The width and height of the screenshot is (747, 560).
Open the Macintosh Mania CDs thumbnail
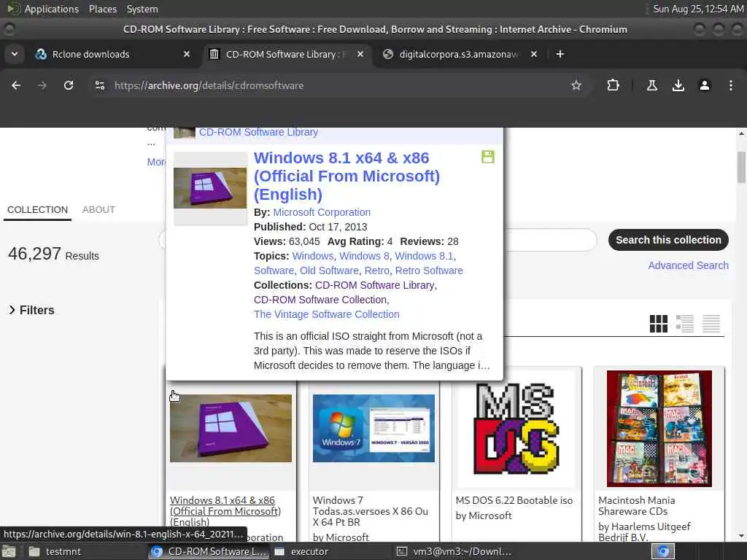(x=659, y=429)
